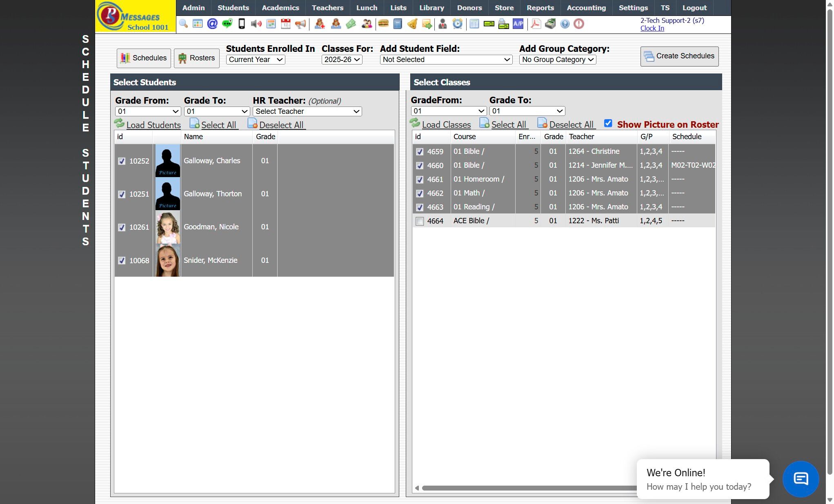This screenshot has height=504, width=834.
Task: Open the HR Teacher dropdown
Action: (307, 111)
